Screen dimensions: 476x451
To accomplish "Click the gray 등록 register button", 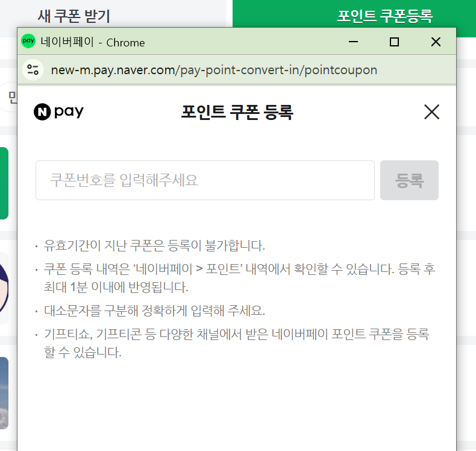I will (x=409, y=180).
